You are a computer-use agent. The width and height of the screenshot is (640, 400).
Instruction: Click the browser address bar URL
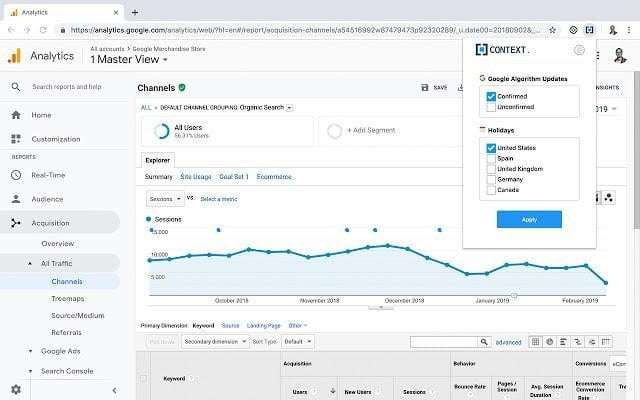point(305,30)
